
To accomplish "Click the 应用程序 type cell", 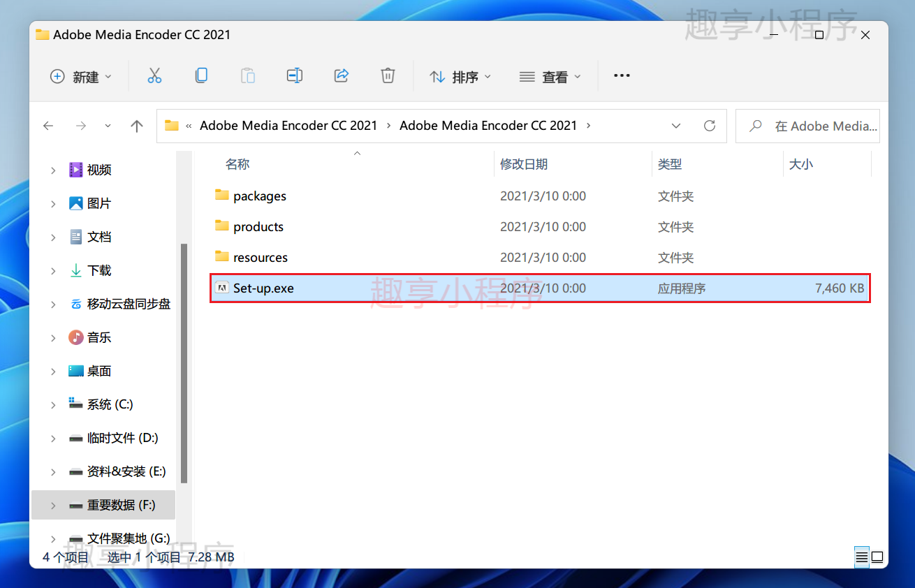I will 682,288.
